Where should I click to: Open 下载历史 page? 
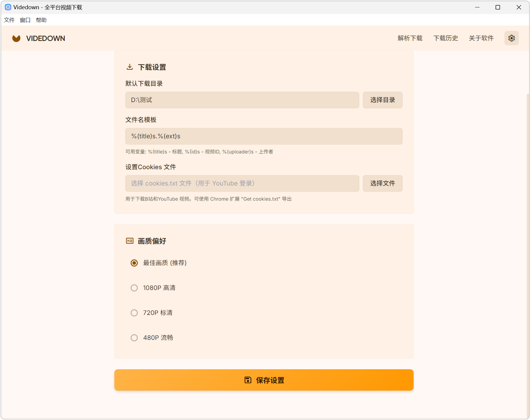[x=446, y=38]
